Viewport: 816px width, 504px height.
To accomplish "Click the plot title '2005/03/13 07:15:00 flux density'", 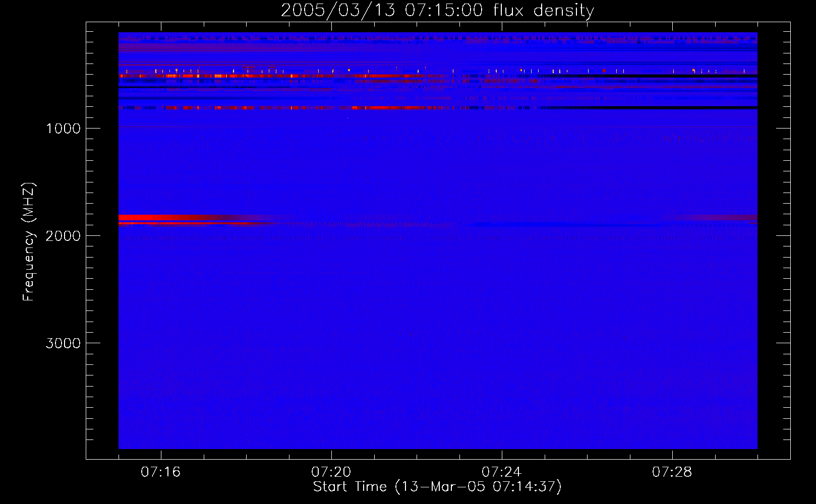I will (x=437, y=10).
